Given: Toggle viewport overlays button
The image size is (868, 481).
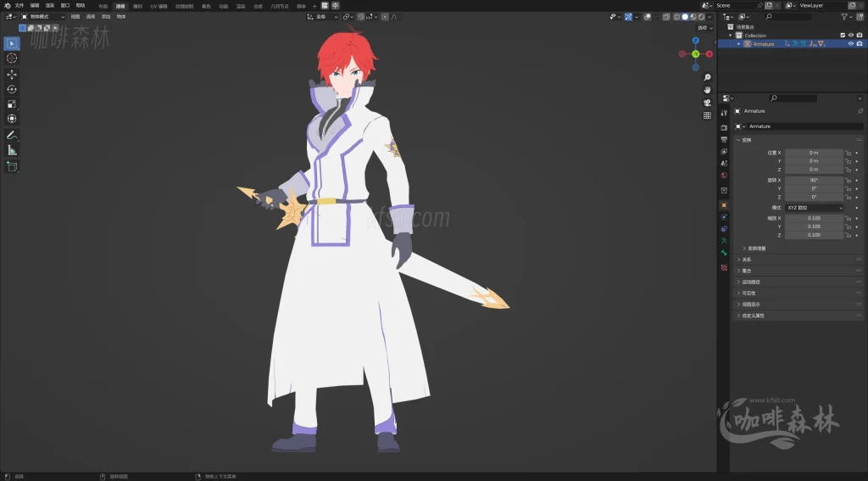Looking at the screenshot, I should click(x=647, y=17).
